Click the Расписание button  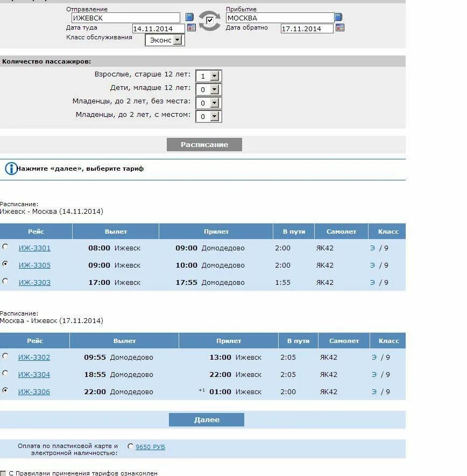[204, 144]
